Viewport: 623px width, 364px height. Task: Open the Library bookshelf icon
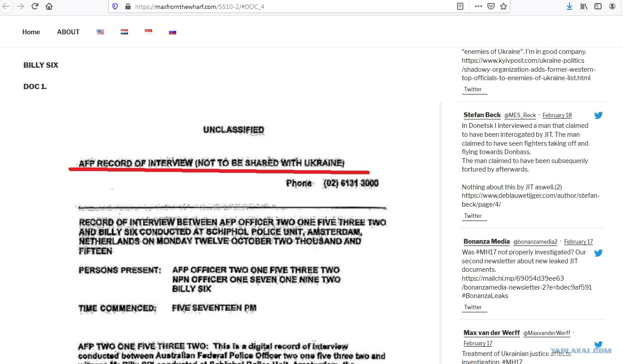[584, 7]
